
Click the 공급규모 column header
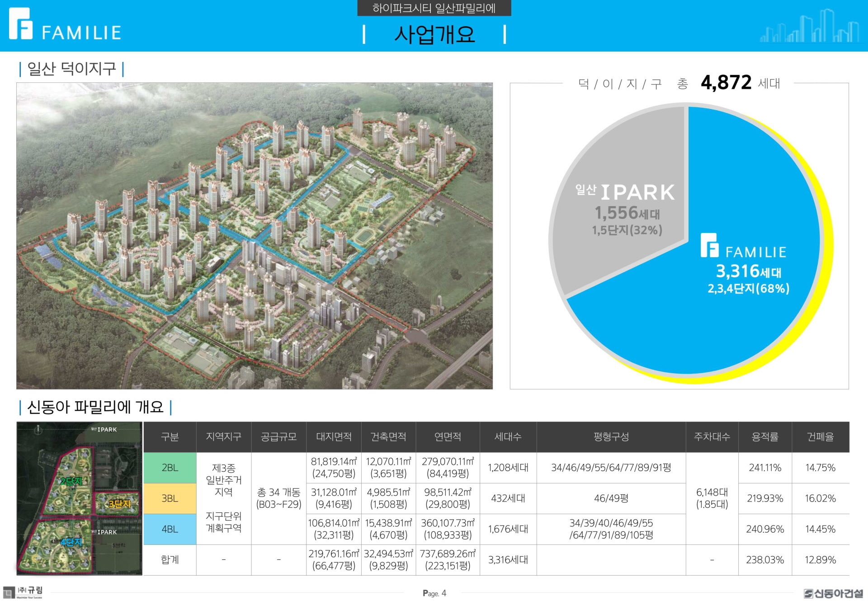coord(279,437)
